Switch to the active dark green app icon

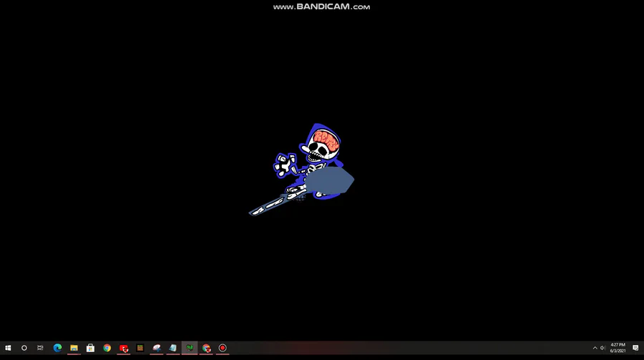190,348
